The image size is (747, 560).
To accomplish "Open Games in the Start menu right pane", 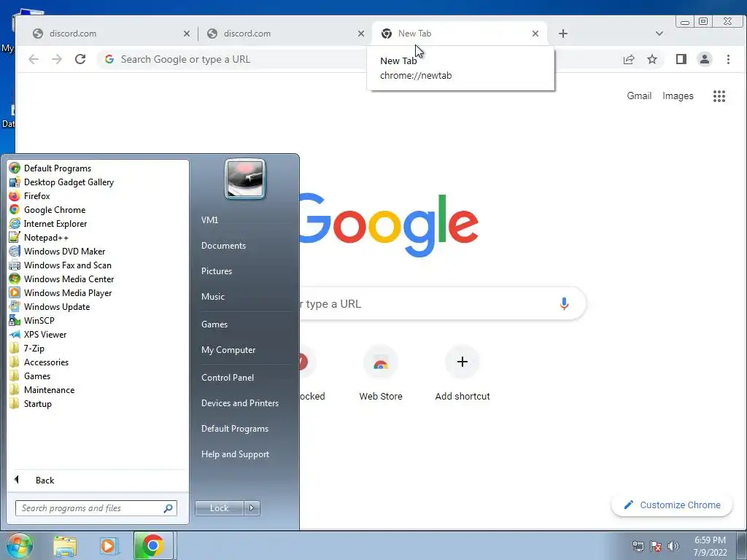I will pos(246,324).
